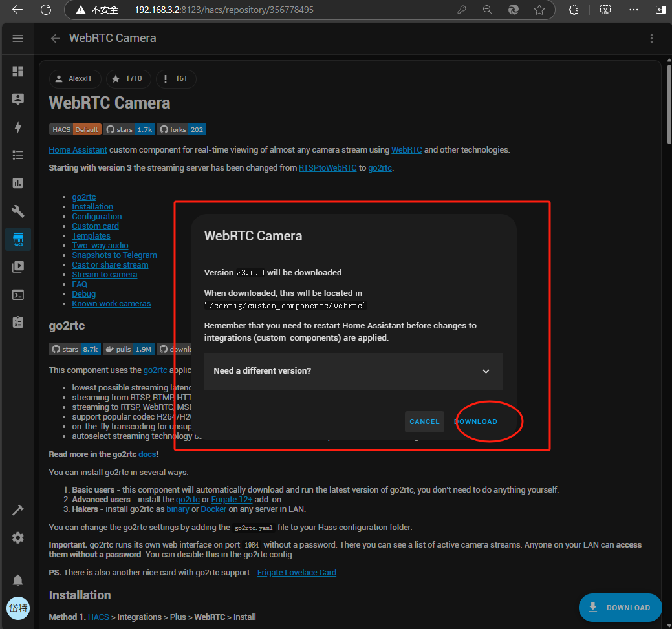The width and height of the screenshot is (672, 629).
Task: Bookmark page with browser star icon
Action: point(539,10)
